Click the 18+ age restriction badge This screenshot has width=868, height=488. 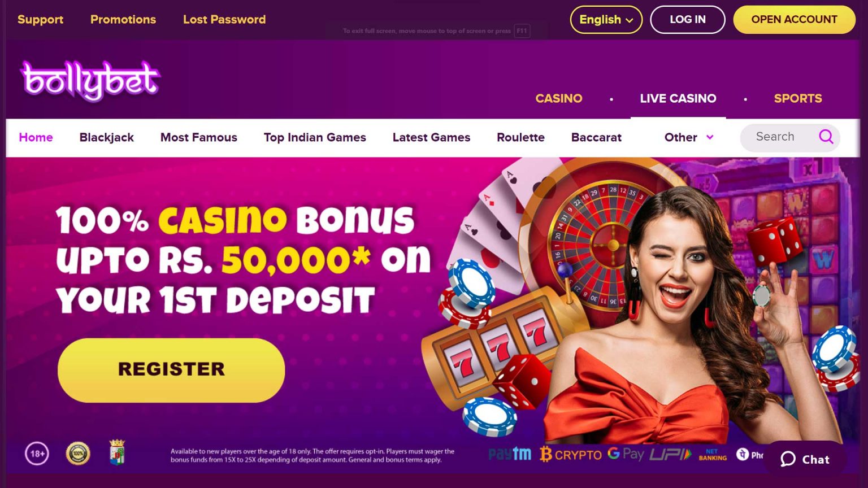click(x=37, y=454)
